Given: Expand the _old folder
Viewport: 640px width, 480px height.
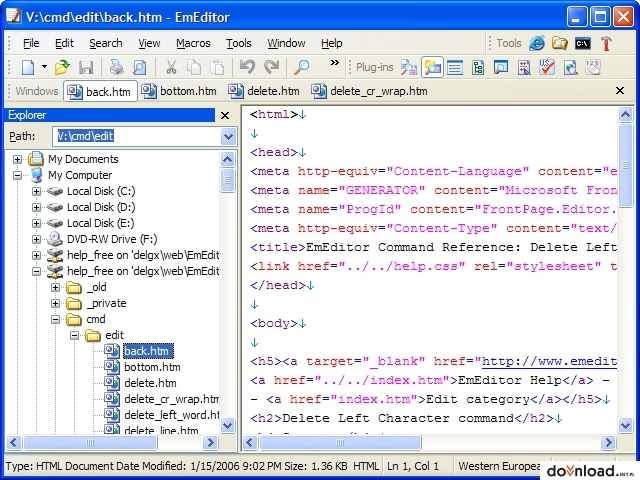Looking at the screenshot, I should (56, 287).
